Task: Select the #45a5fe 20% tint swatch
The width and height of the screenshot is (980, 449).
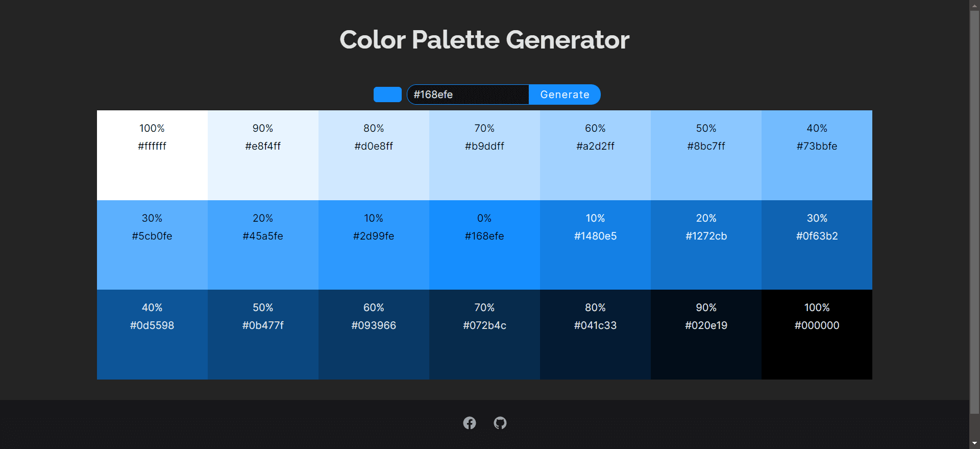Action: point(262,245)
